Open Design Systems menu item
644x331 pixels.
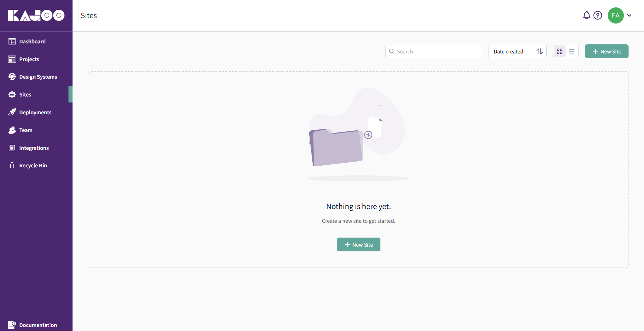pyautogui.click(x=36, y=77)
